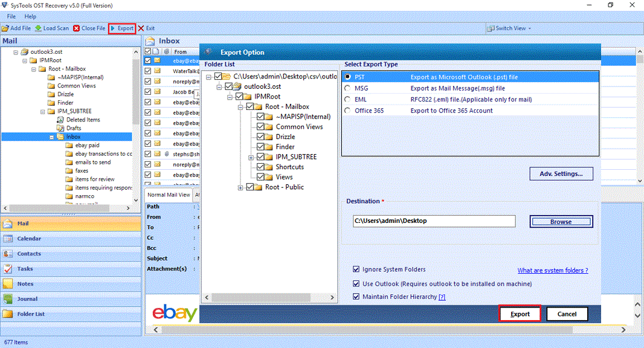Uncheck Root - Public checkbox
Viewport: 644px width, 348px height.
tap(250, 187)
